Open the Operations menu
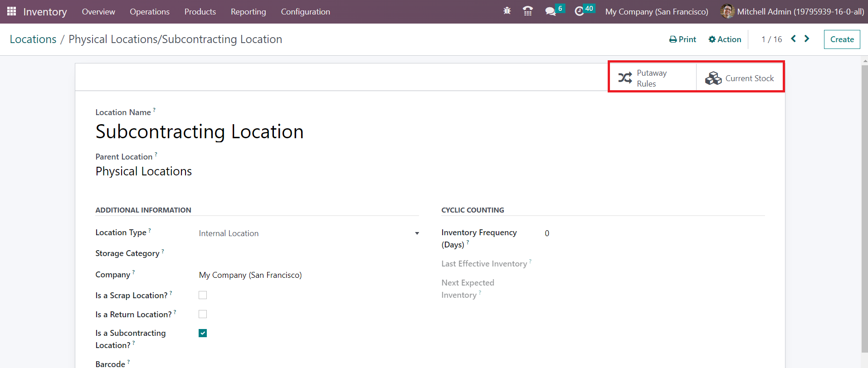This screenshot has width=868, height=368. pyautogui.click(x=149, y=12)
